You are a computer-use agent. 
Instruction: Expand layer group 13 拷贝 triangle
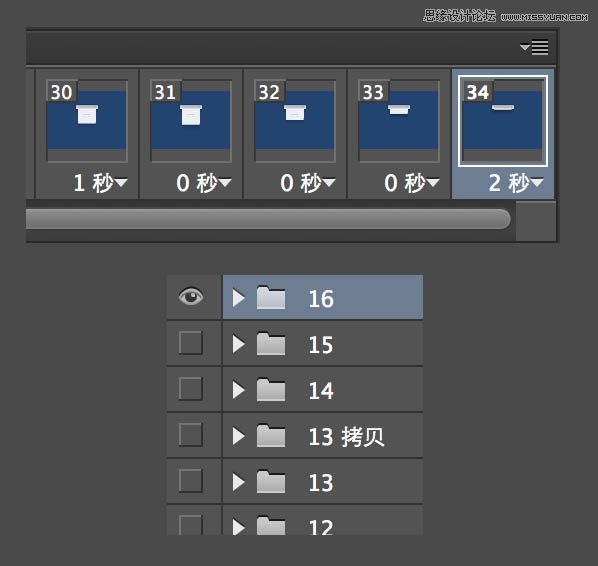(x=238, y=436)
